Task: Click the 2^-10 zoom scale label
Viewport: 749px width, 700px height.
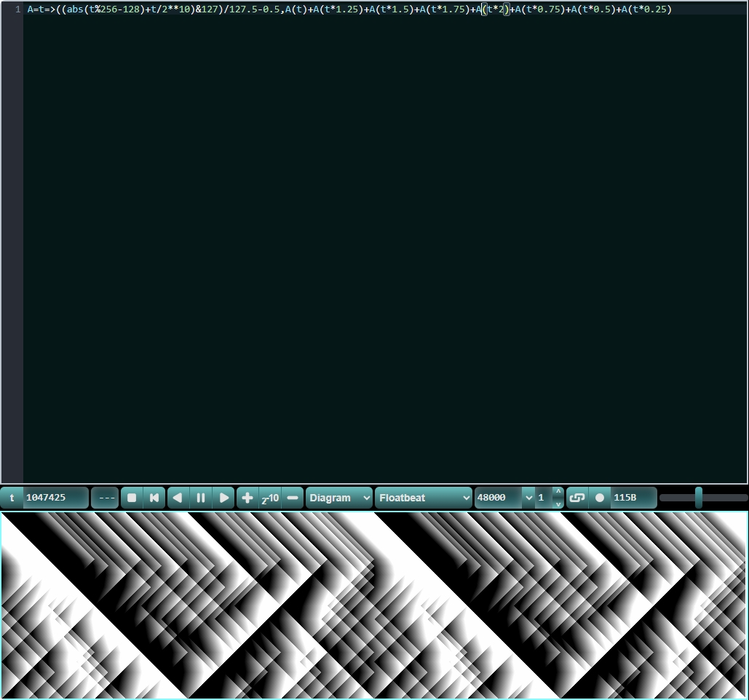Action: point(270,498)
